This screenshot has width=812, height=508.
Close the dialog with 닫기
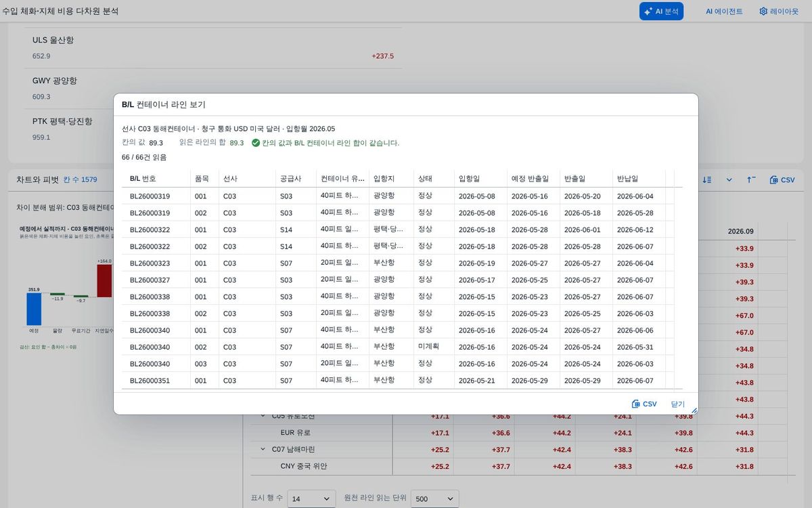coord(678,404)
